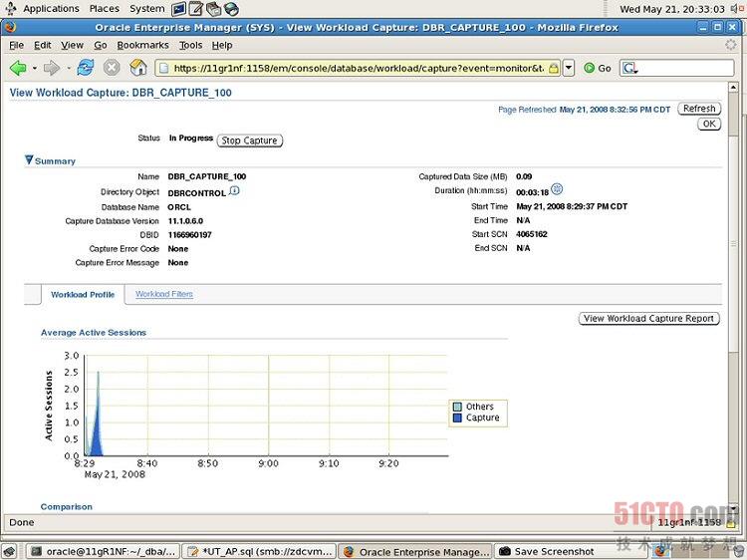Reload the page with the toolbar reload icon
Image resolution: width=747 pixels, height=560 pixels.
click(x=85, y=68)
